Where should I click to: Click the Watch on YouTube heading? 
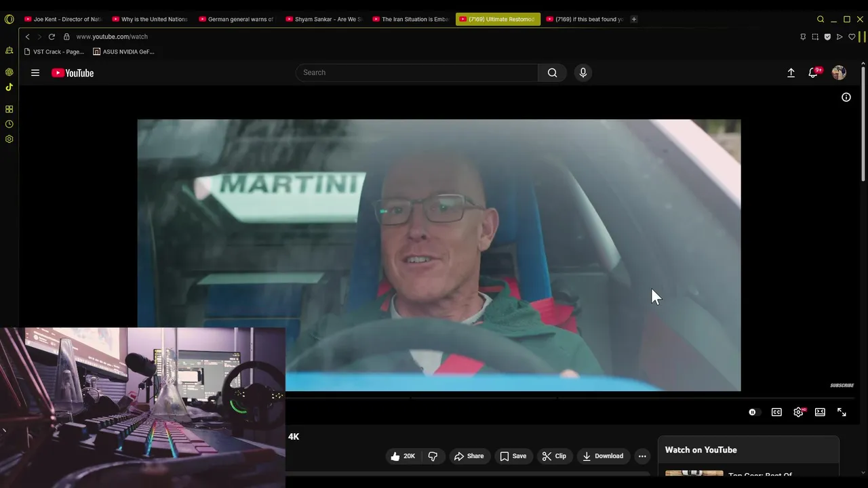701,450
